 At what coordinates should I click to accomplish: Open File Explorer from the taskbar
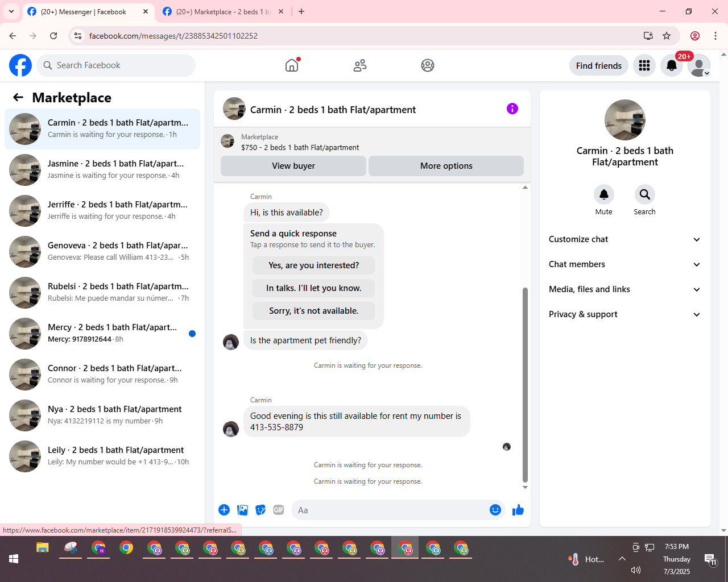43,548
